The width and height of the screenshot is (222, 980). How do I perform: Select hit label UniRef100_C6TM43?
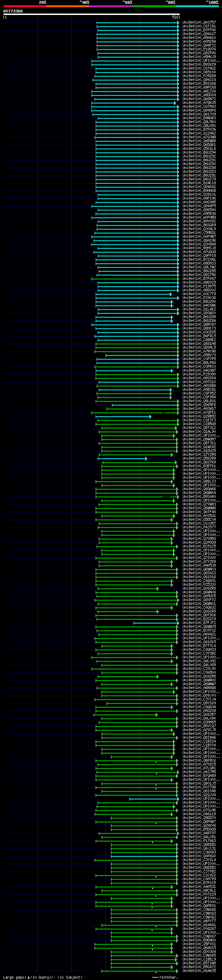tap(199, 106)
